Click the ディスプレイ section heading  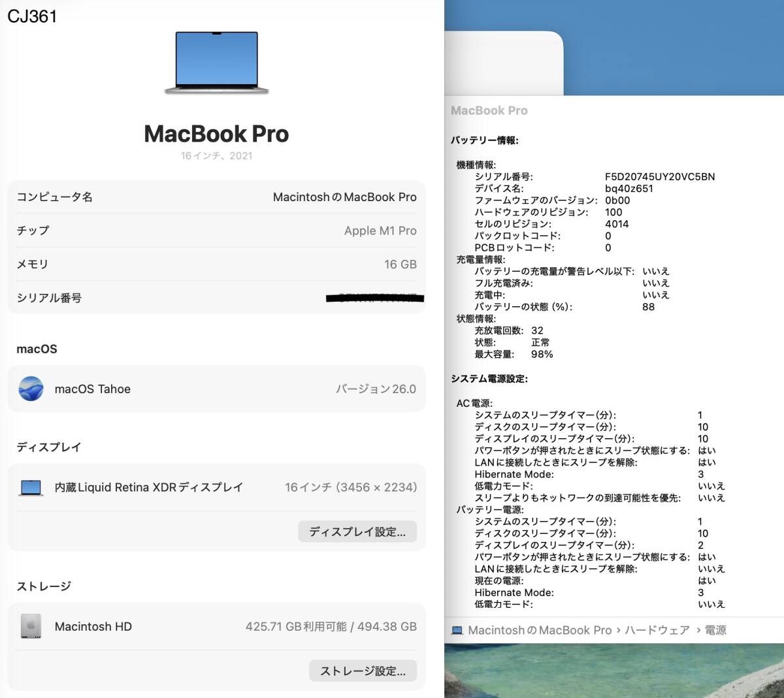(x=49, y=447)
